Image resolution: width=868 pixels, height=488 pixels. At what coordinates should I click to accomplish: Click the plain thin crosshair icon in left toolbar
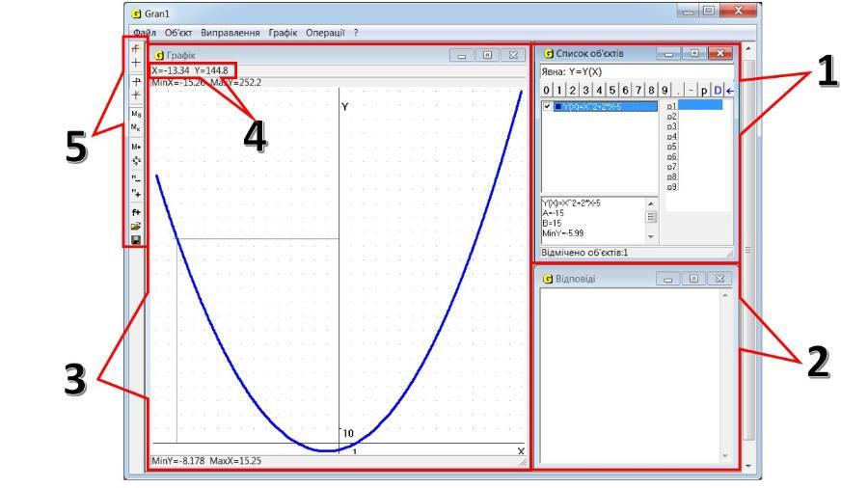click(x=136, y=63)
